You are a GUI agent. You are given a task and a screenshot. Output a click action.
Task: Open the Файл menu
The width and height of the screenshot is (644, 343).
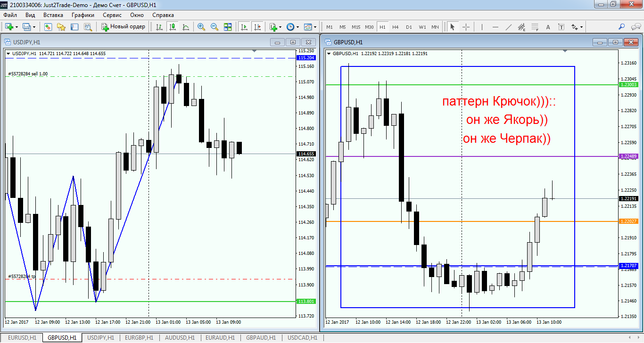click(10, 15)
